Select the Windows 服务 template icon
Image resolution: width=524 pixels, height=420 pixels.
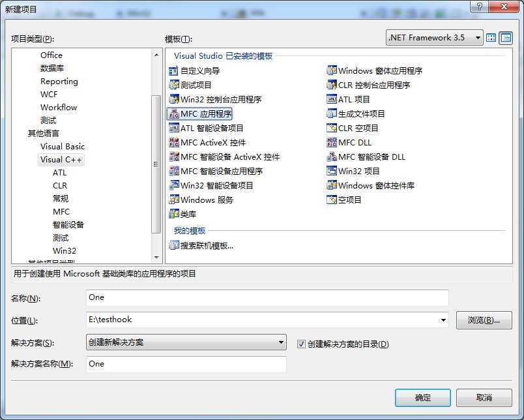(174, 200)
